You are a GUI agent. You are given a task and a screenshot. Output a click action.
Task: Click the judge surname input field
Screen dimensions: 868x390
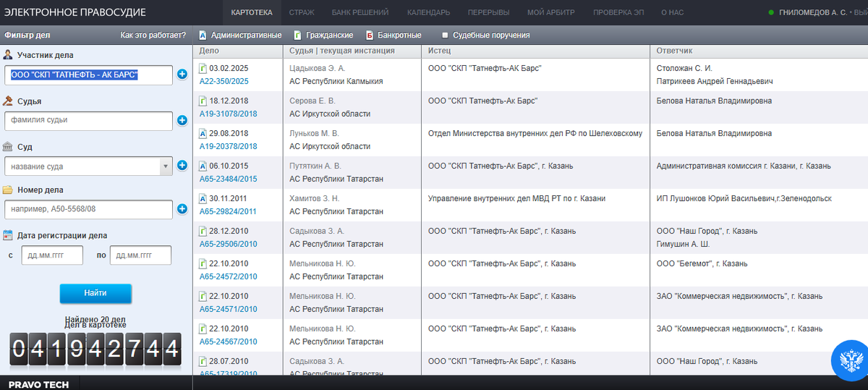point(88,120)
